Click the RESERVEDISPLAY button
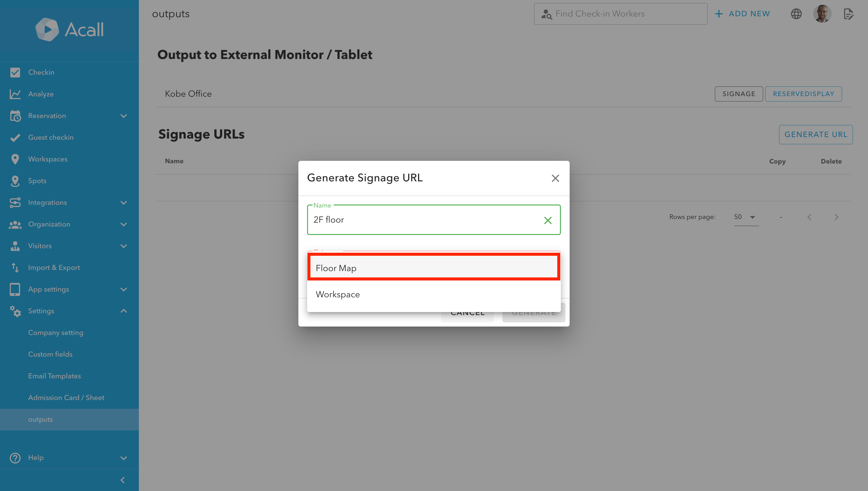This screenshot has height=491, width=868. coord(803,94)
